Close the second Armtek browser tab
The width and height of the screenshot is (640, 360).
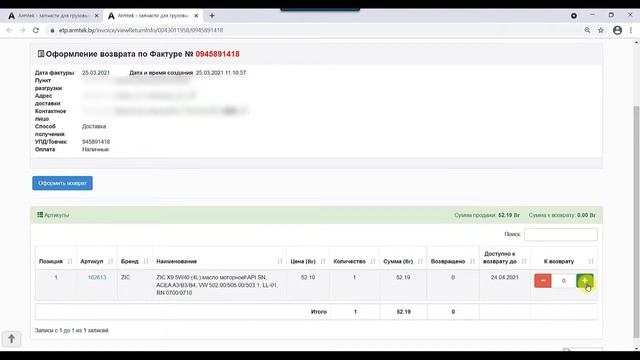click(x=196, y=16)
